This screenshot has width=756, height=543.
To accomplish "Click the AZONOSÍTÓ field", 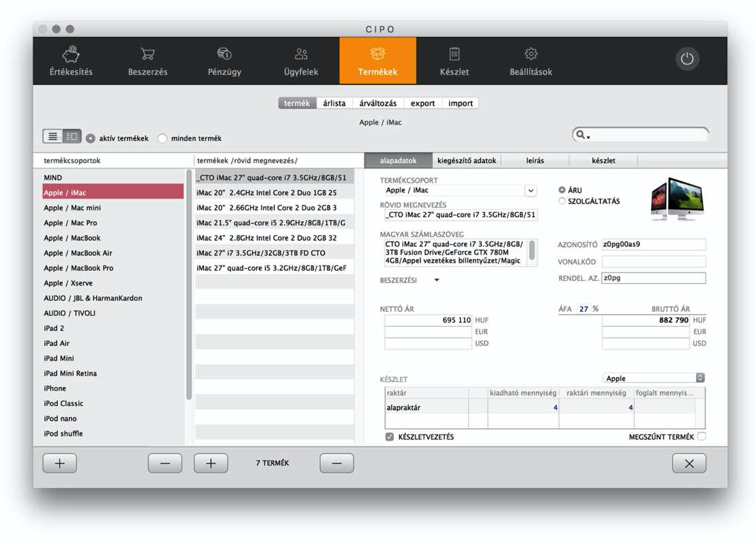I will [654, 244].
